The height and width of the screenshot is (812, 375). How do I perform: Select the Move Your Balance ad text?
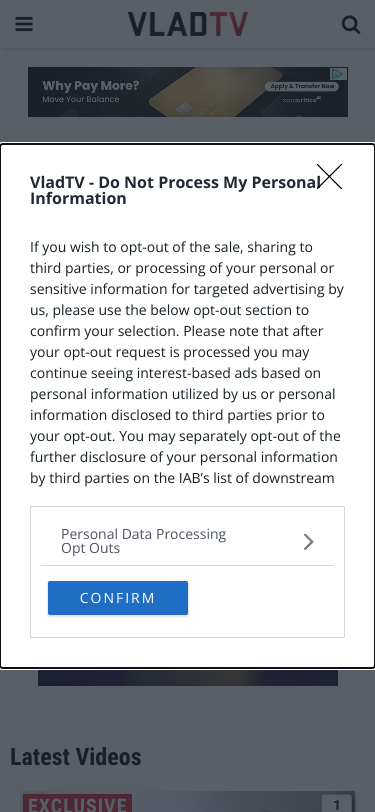pyautogui.click(x=81, y=99)
